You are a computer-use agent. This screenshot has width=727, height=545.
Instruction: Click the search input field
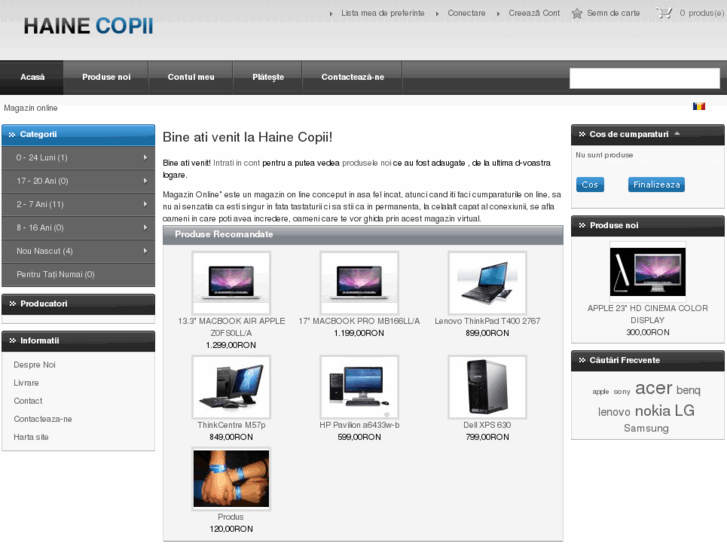[644, 78]
